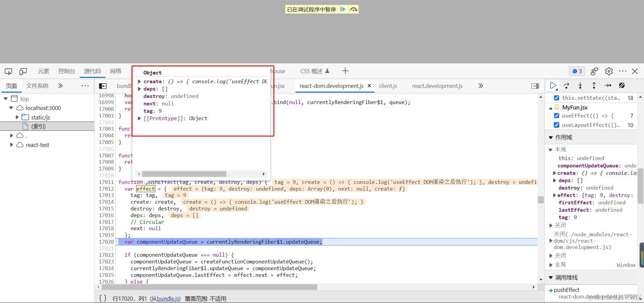Expand the 全局 global scope
This screenshot has height=303, width=644.
pyautogui.click(x=550, y=265)
